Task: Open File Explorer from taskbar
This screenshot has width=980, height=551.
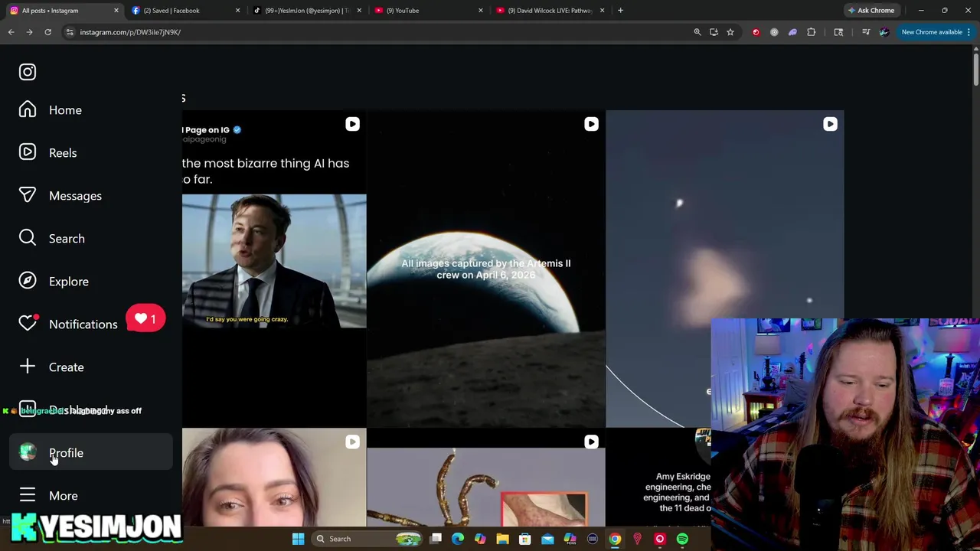Action: tap(502, 539)
